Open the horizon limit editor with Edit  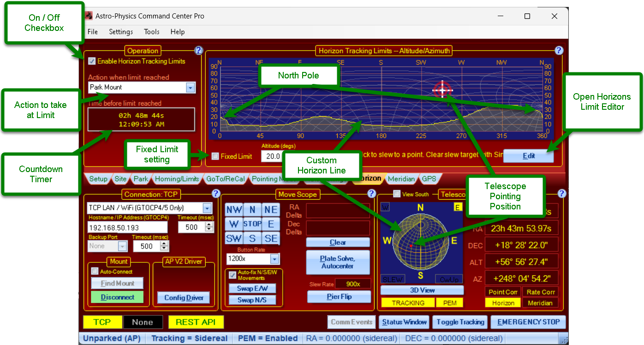point(529,156)
